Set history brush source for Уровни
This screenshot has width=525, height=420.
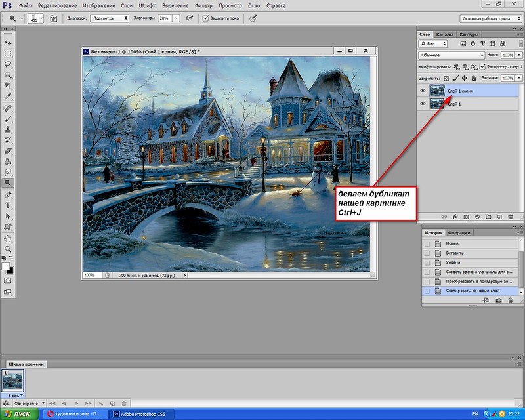(427, 262)
